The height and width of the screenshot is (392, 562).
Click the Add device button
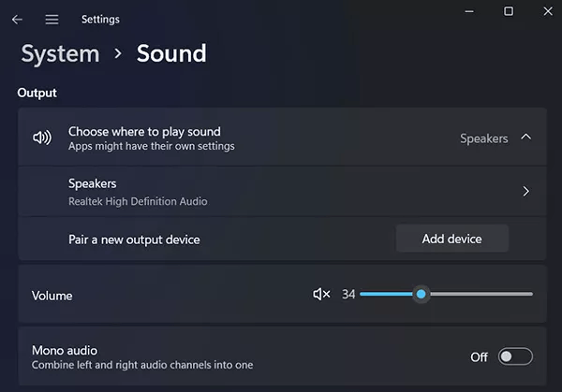click(x=452, y=239)
